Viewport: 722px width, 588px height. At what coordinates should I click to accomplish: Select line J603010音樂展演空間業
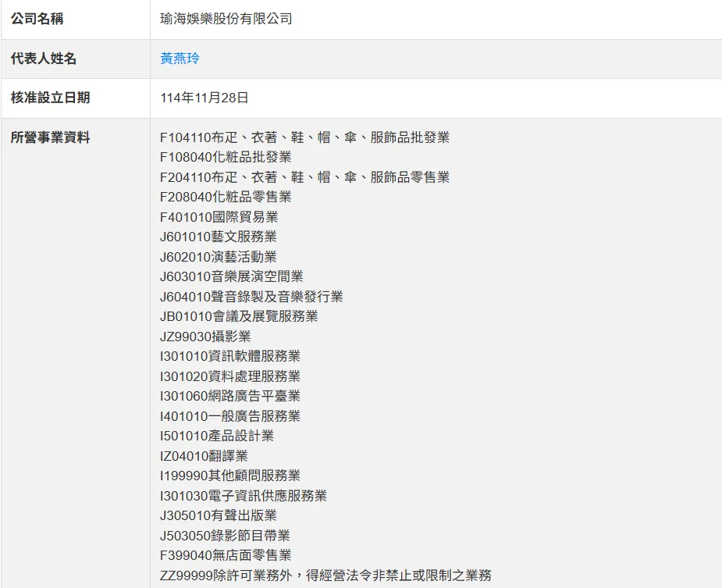click(232, 276)
